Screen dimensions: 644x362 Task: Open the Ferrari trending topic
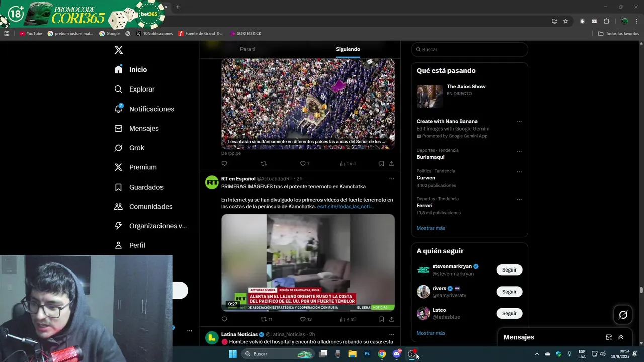(424, 205)
